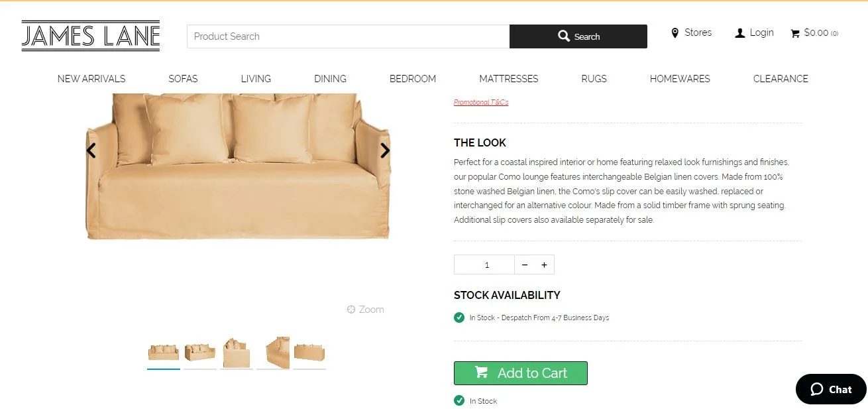Screen dimensions: 868x409
Task: Show next sofa image with right arrow
Action: pyautogui.click(x=385, y=150)
